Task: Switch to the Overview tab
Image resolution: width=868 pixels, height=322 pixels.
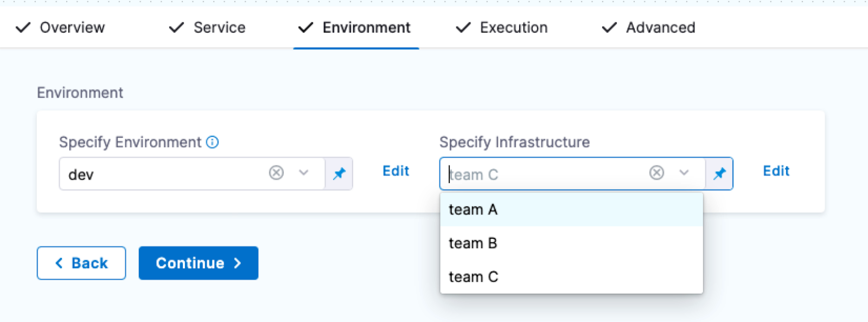Action: click(x=61, y=28)
